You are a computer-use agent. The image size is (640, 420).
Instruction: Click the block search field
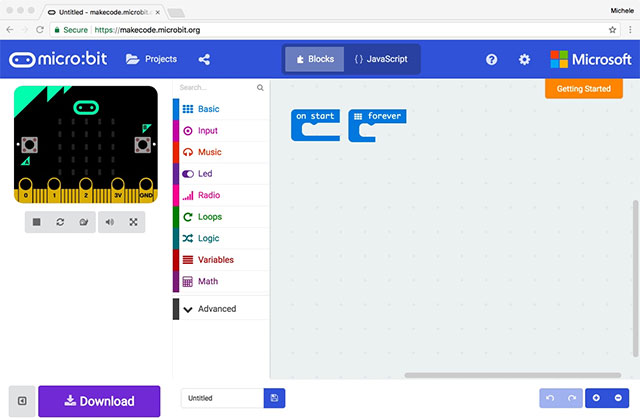(215, 87)
